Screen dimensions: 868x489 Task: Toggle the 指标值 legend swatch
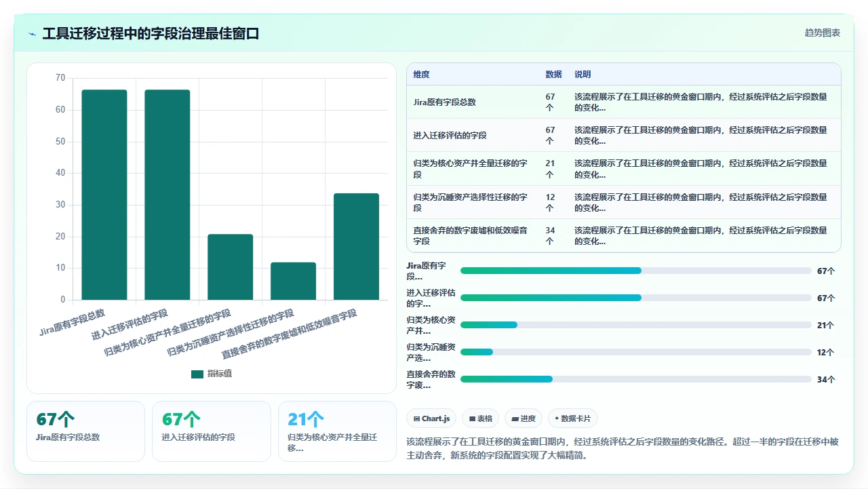[x=197, y=374]
